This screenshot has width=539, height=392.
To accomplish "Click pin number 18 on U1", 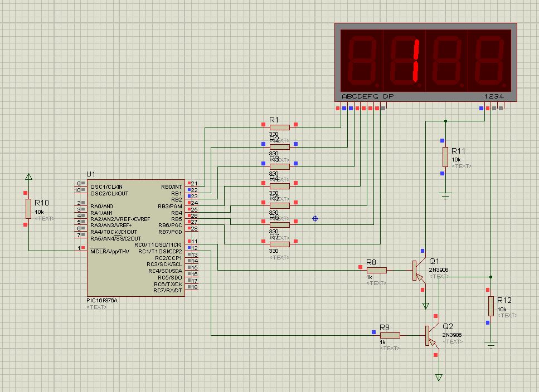I will coord(194,287).
